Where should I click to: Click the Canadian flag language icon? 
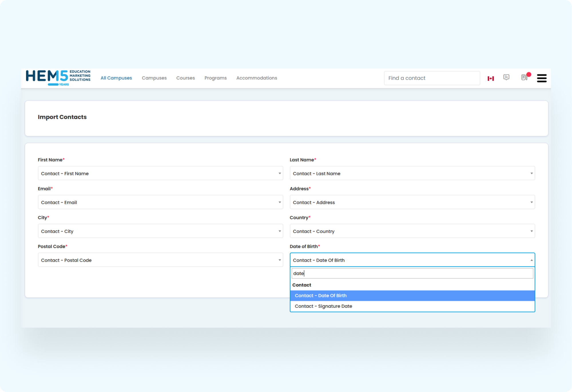point(491,78)
